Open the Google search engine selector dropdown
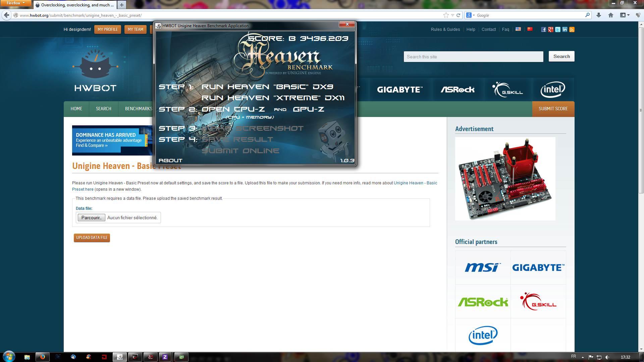Screen dimensions: 644x362 pos(470,15)
